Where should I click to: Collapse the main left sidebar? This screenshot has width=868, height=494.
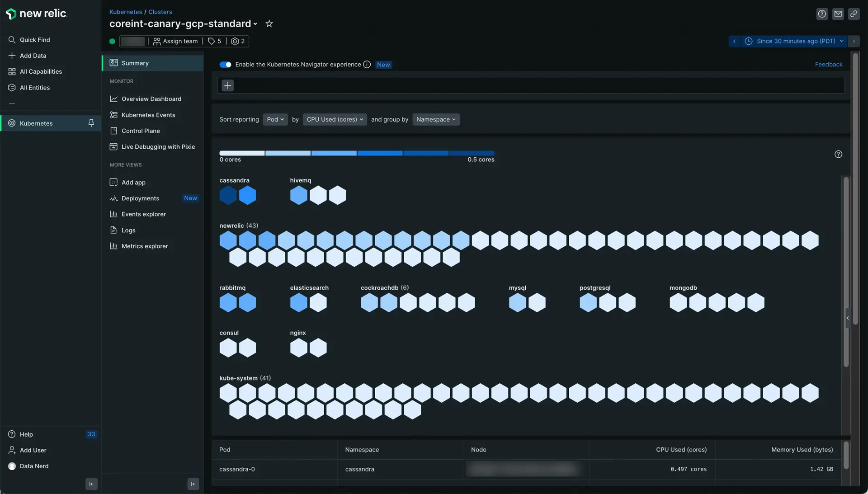tap(91, 484)
